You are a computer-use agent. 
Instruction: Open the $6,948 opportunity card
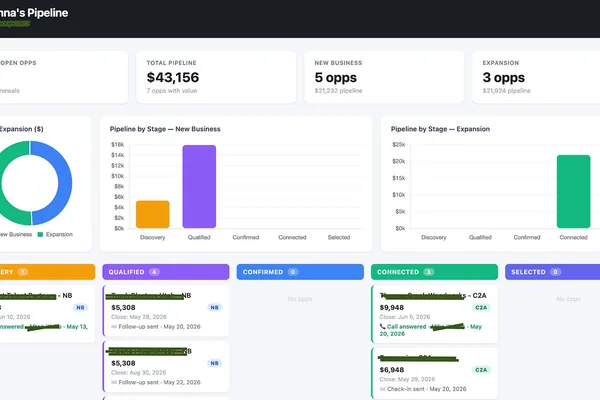point(434,374)
